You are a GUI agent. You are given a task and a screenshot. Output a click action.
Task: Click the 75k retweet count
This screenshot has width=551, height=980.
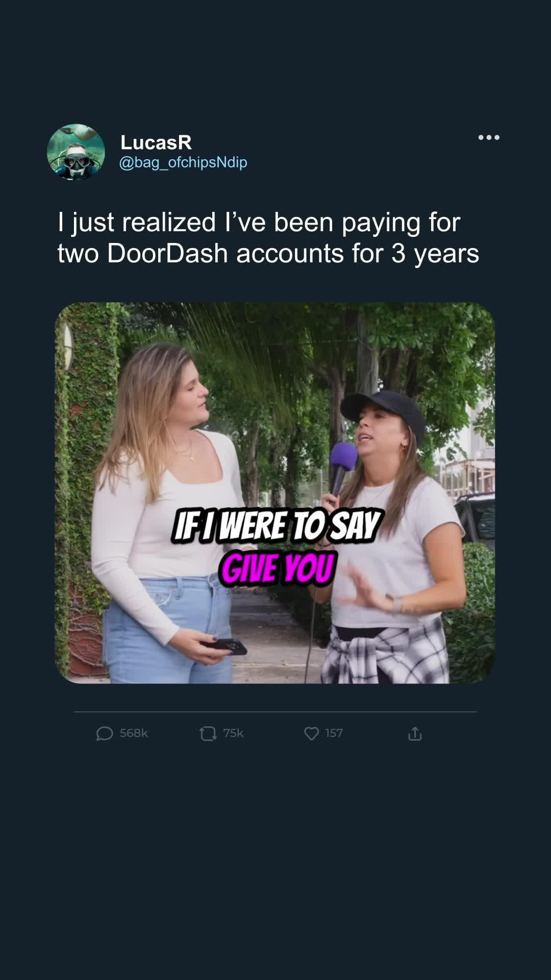[x=233, y=733]
